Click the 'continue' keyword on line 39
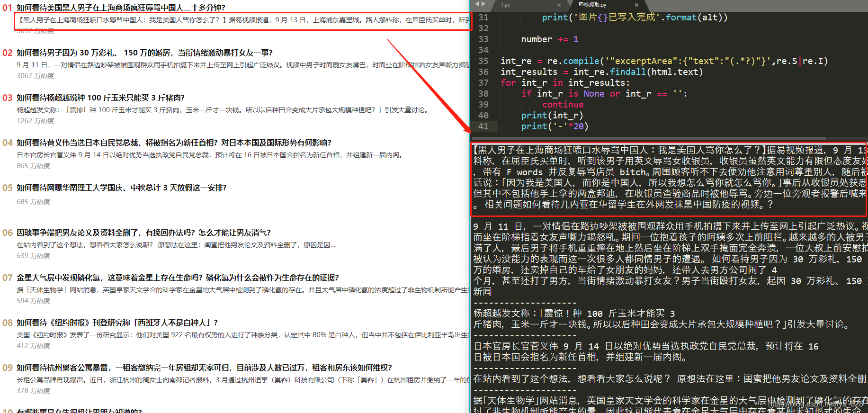The width and height of the screenshot is (868, 413). point(563,105)
